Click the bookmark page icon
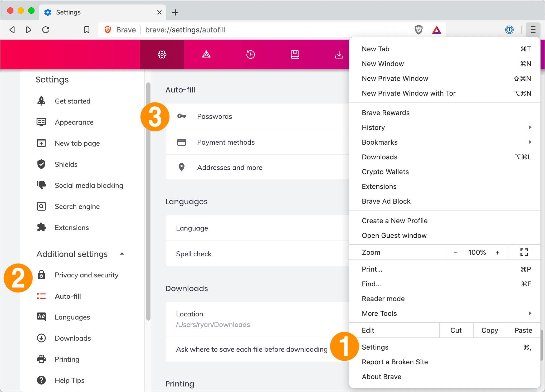This screenshot has height=392, width=545. pyautogui.click(x=86, y=30)
